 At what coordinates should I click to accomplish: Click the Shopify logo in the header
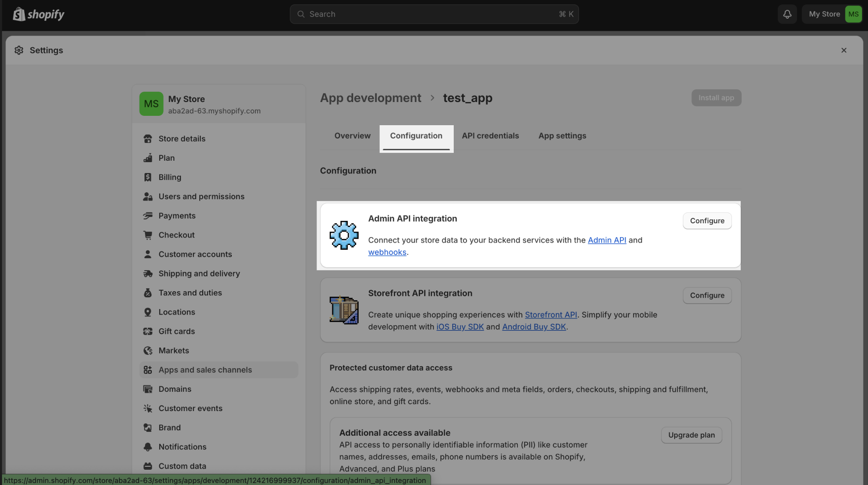click(38, 14)
